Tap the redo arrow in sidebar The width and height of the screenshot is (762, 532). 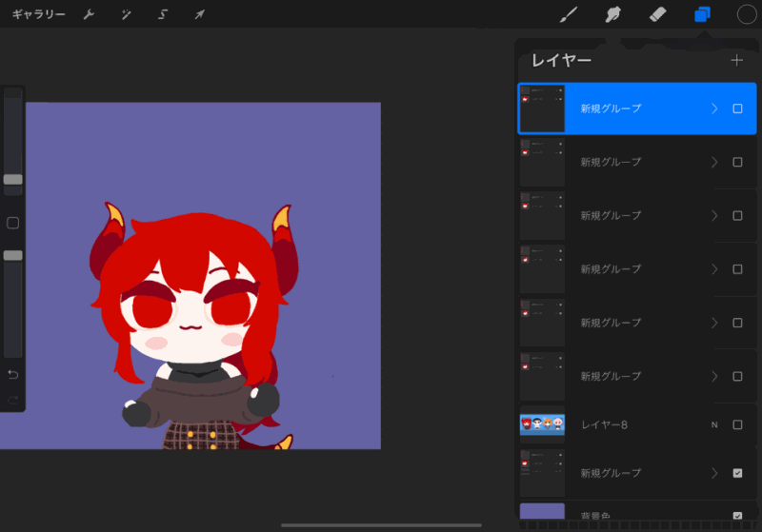[13, 400]
